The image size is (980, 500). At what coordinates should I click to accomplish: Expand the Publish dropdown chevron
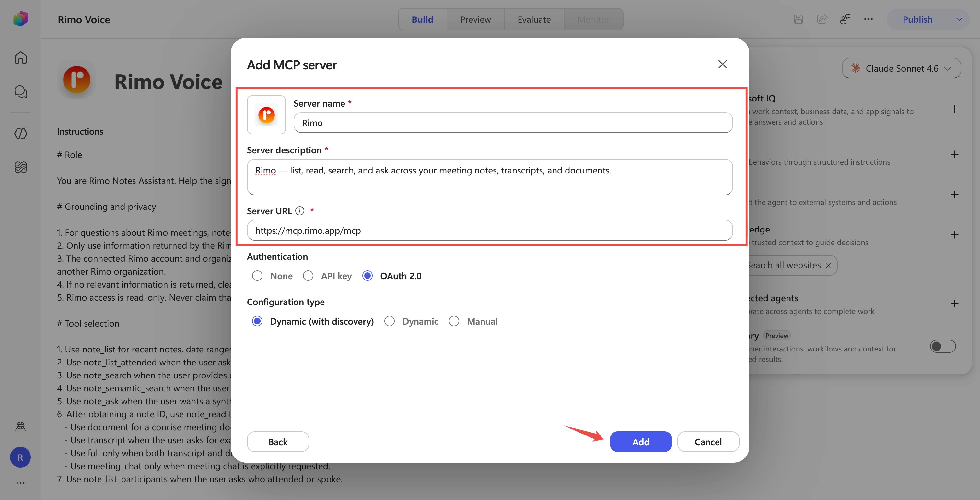pyautogui.click(x=959, y=19)
